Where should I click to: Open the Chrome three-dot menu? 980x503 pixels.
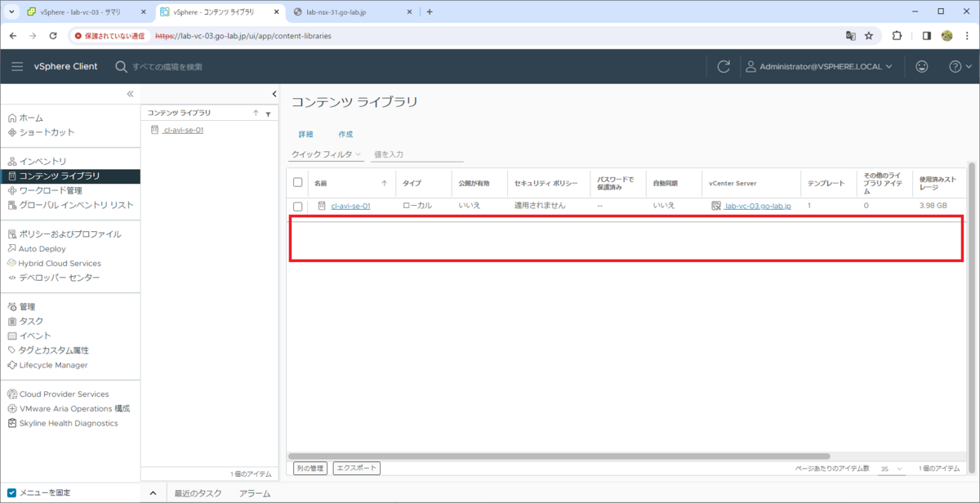point(968,36)
